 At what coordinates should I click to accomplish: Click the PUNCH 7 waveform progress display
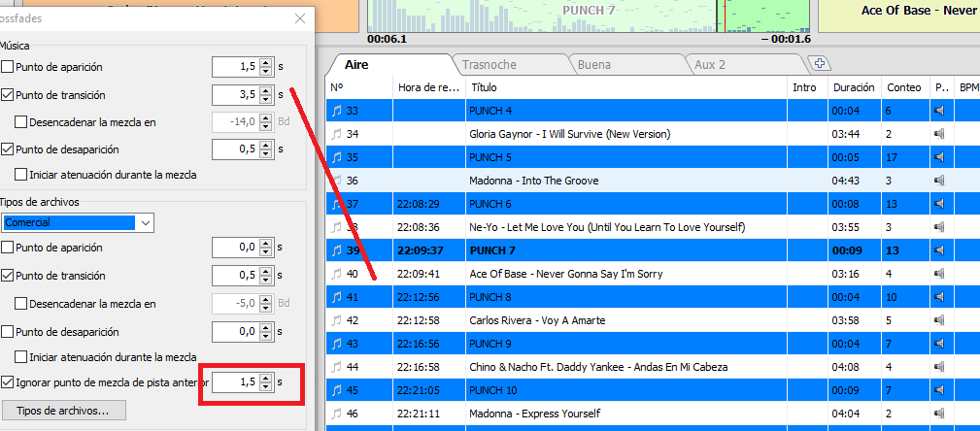[x=589, y=17]
